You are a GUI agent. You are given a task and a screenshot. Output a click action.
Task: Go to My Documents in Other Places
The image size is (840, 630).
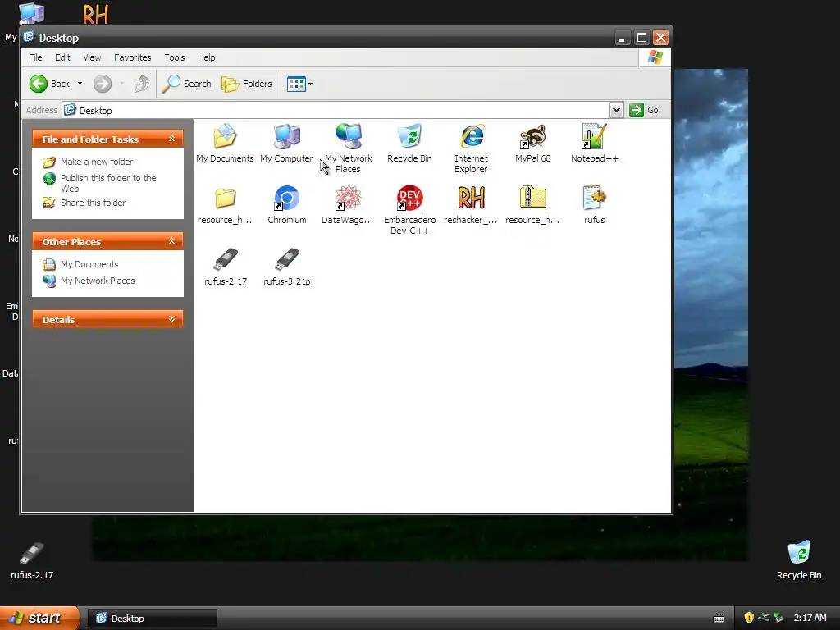point(89,264)
